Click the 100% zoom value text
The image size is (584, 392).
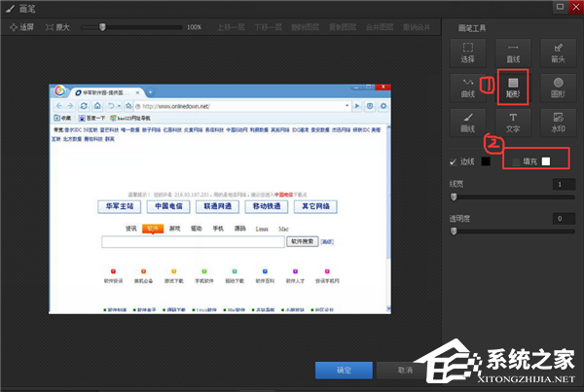194,27
